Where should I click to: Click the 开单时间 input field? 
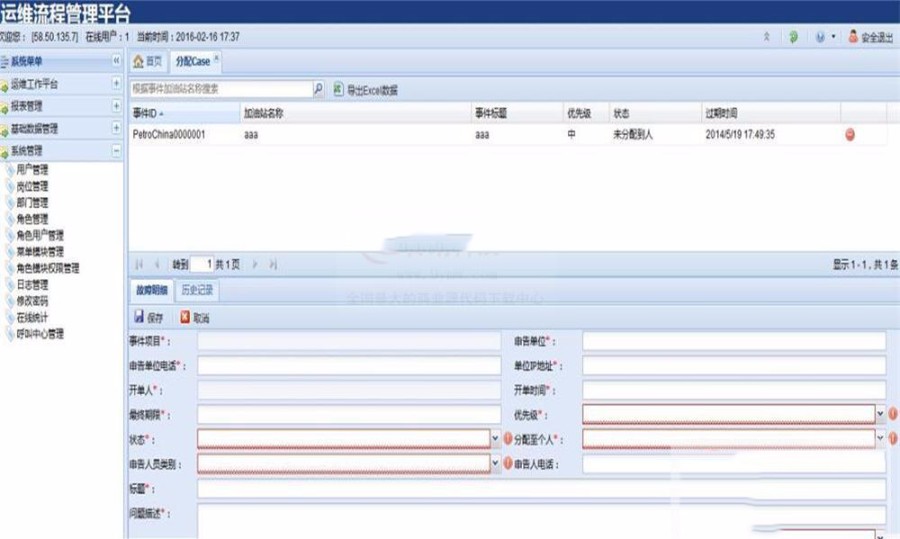point(734,390)
